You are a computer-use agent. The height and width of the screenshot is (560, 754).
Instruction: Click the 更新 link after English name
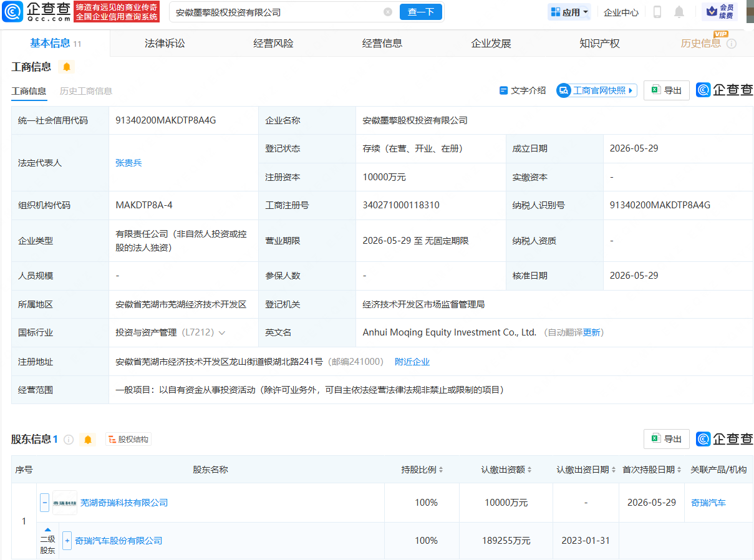592,332
